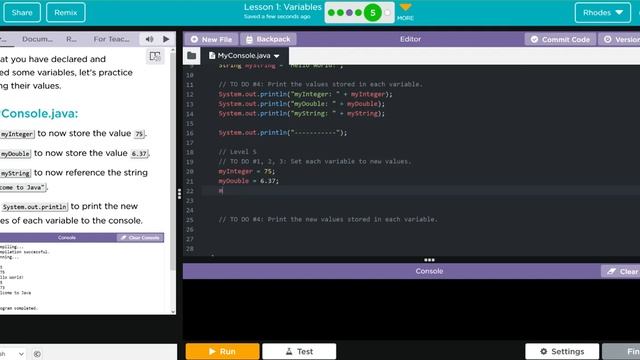Click the copyright icon in footer
640x360 pixels.
point(37,354)
